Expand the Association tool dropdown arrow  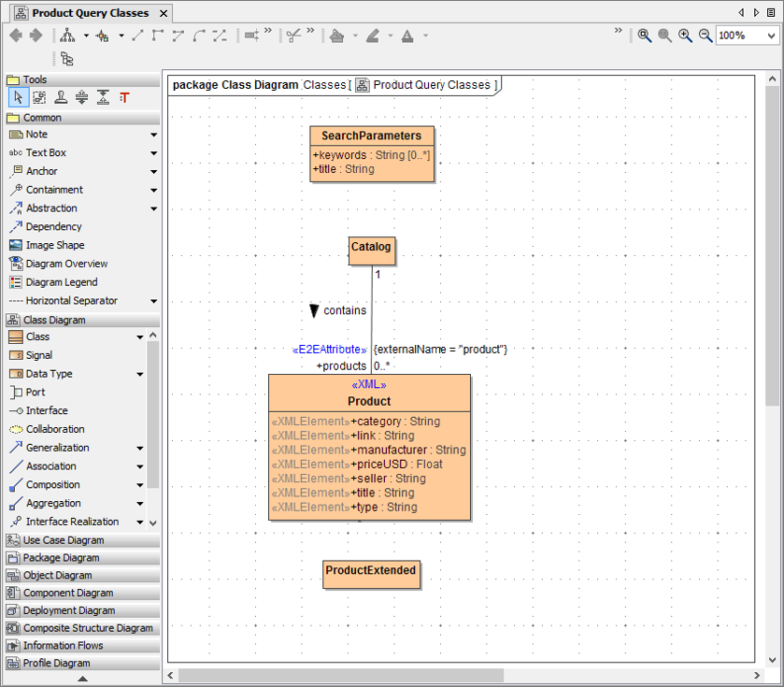[139, 465]
